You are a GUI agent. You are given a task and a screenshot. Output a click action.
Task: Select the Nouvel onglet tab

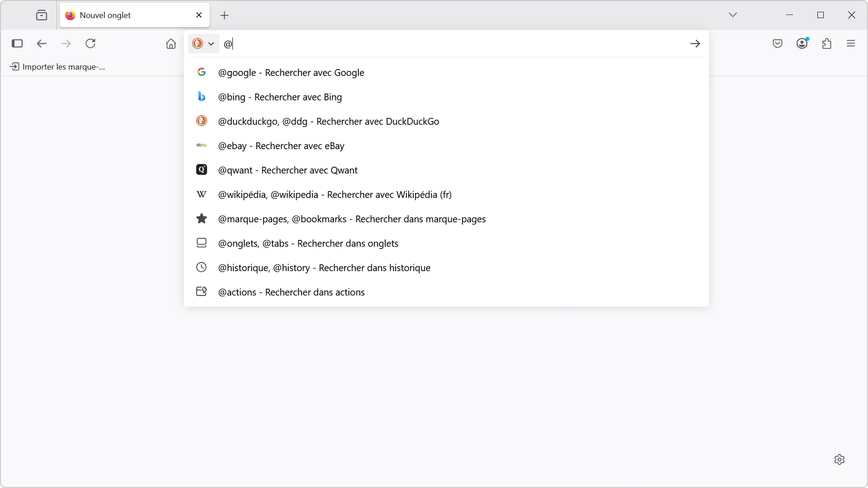pos(135,15)
